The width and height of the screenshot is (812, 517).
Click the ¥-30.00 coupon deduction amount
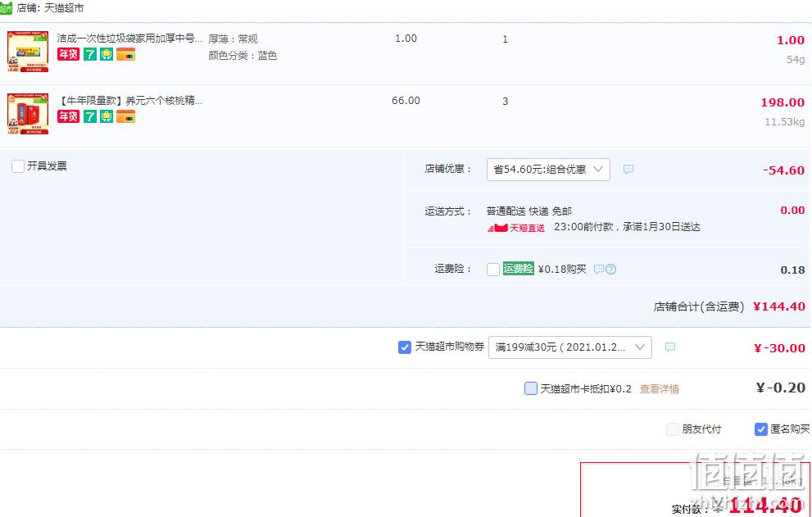point(779,348)
